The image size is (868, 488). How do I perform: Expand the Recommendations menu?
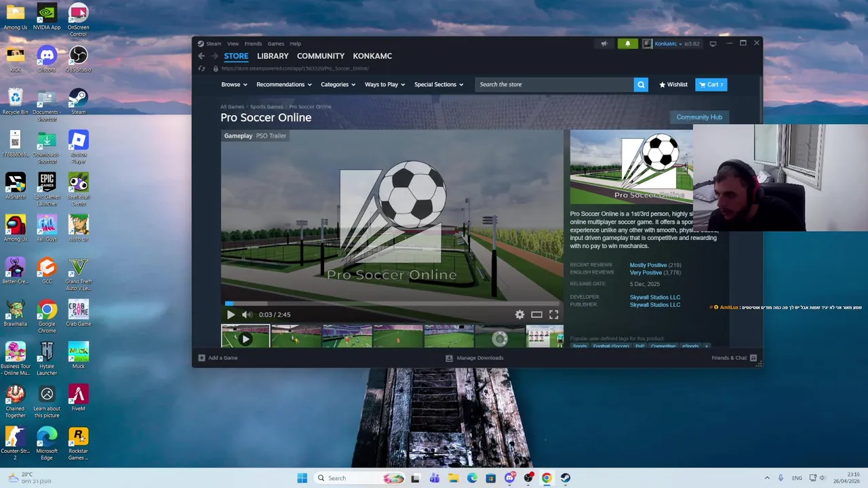pos(284,85)
